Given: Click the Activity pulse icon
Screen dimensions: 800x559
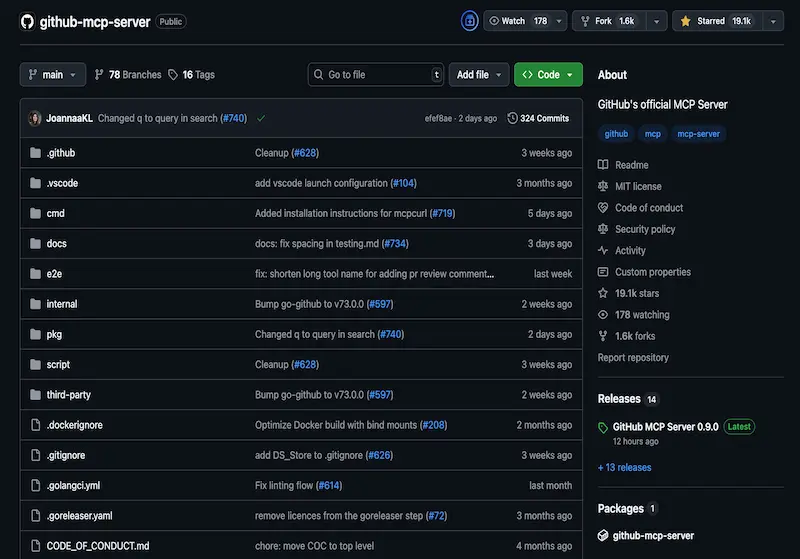Looking at the screenshot, I should tap(603, 250).
